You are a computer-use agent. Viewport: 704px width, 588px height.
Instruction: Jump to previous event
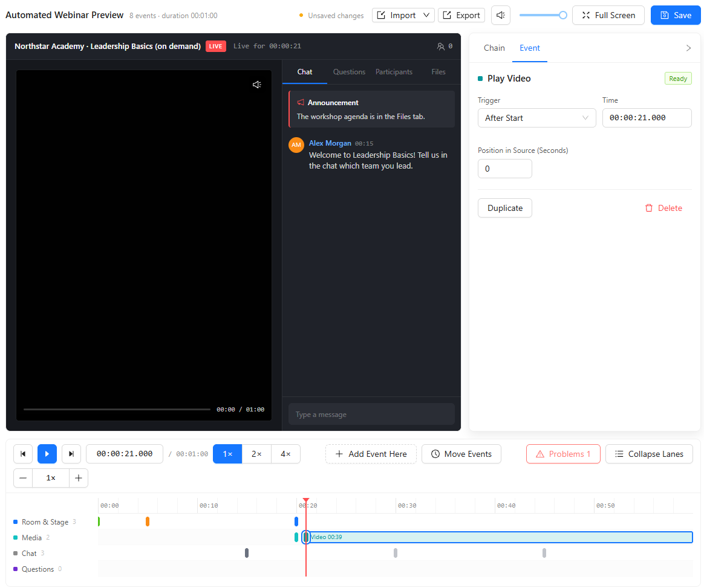pos(23,454)
